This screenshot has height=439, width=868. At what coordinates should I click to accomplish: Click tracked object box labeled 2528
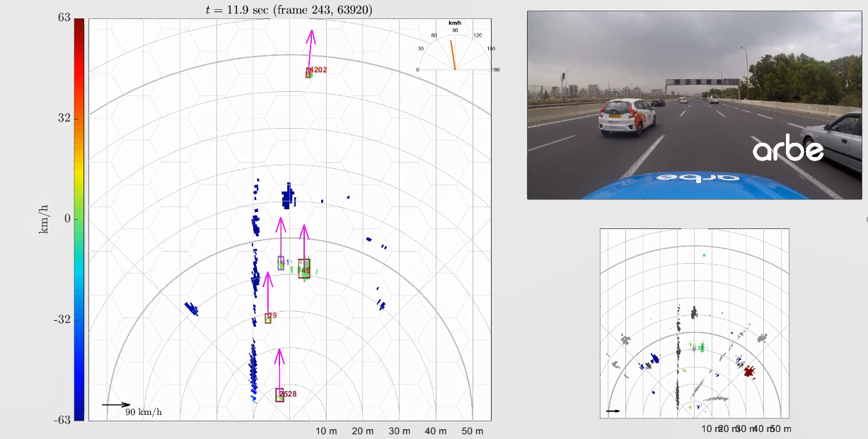click(279, 395)
